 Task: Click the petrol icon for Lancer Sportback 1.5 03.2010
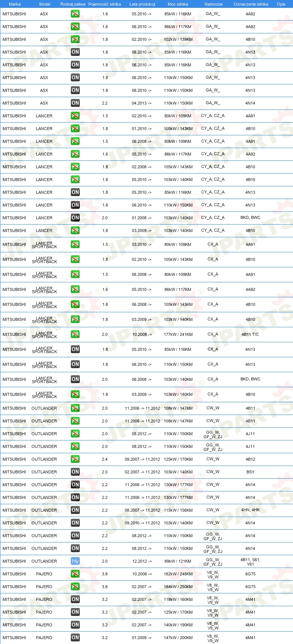75,244
